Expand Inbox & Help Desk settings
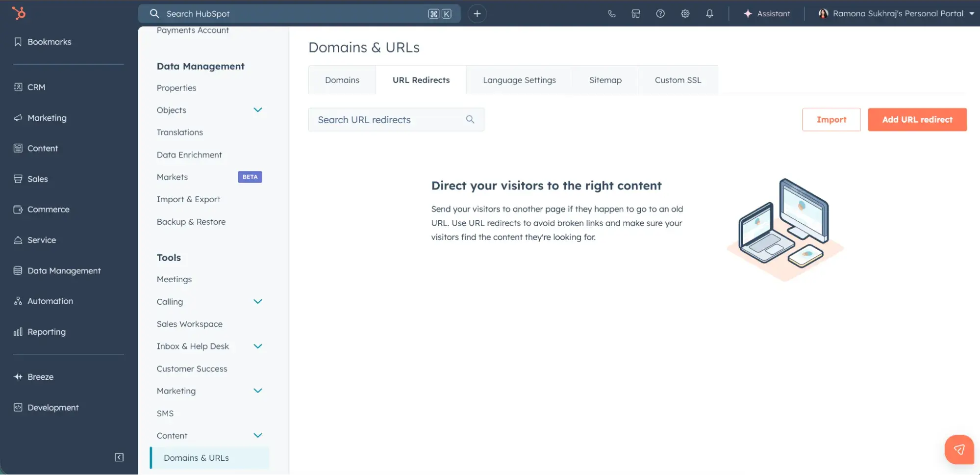 pyautogui.click(x=258, y=346)
